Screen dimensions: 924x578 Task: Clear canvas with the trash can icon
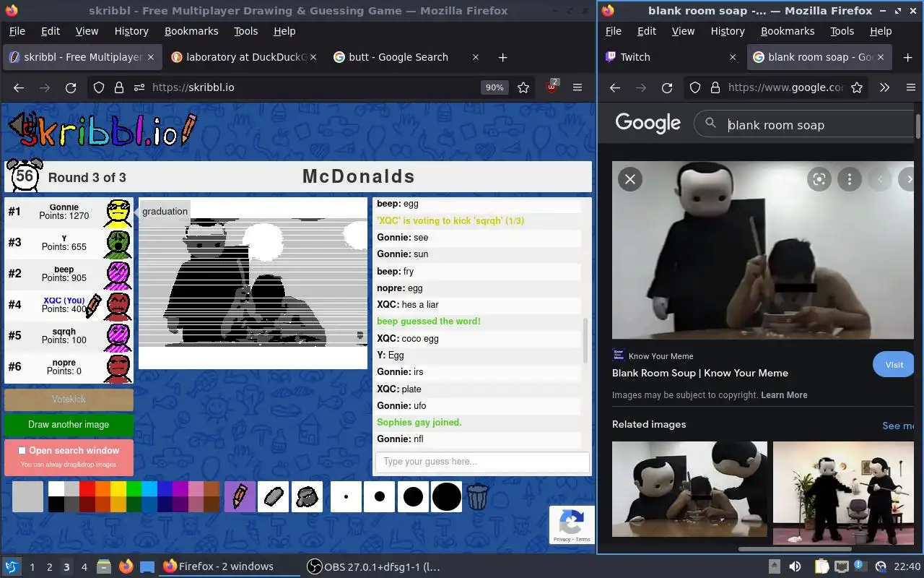[478, 497]
